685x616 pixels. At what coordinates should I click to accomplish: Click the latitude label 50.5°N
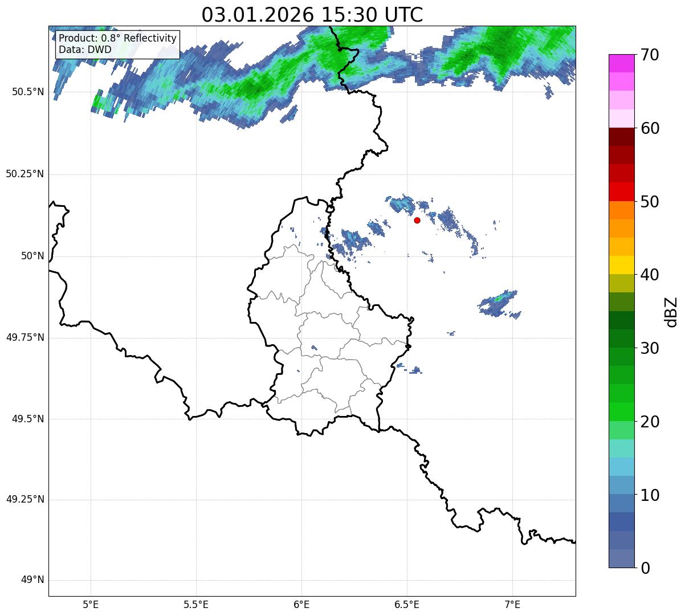click(27, 92)
